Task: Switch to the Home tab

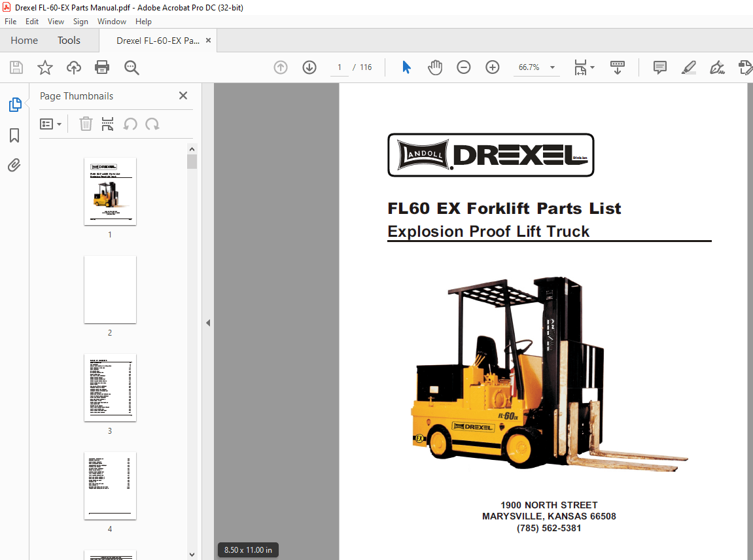Action: [24, 40]
